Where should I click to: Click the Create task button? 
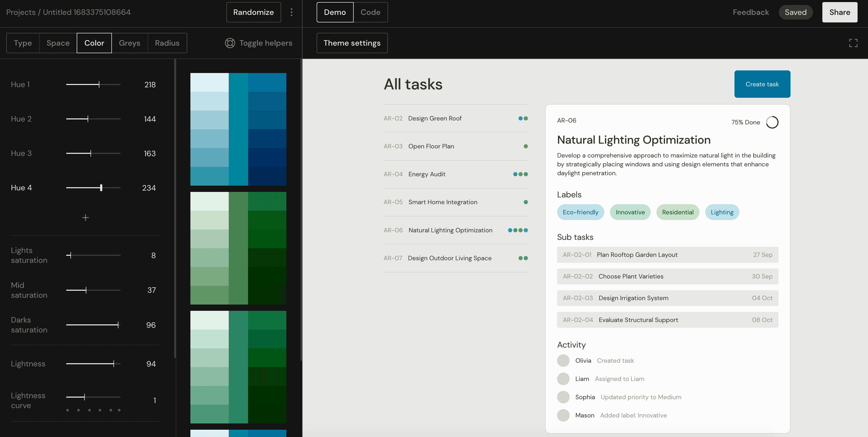tap(762, 84)
